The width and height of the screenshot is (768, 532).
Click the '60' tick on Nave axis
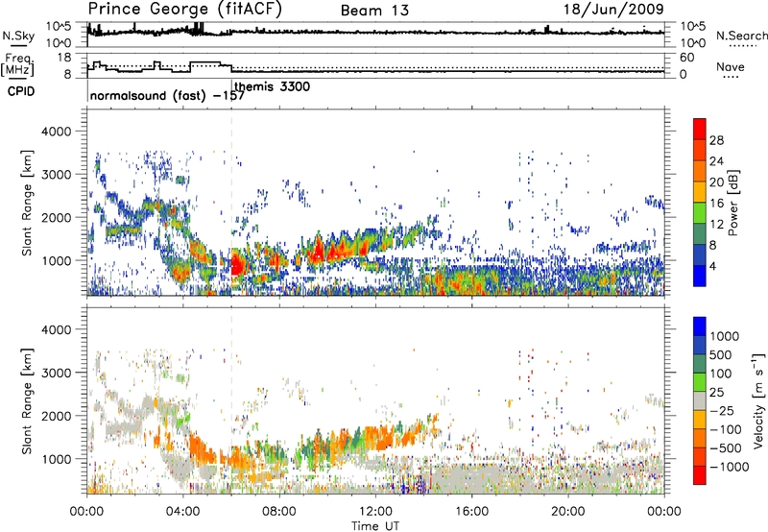click(x=686, y=58)
